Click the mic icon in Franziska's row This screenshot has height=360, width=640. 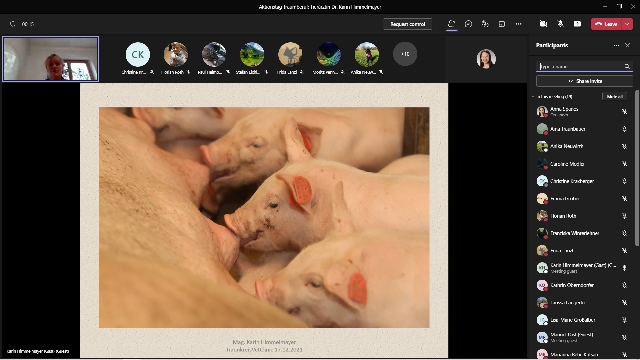coord(624,233)
